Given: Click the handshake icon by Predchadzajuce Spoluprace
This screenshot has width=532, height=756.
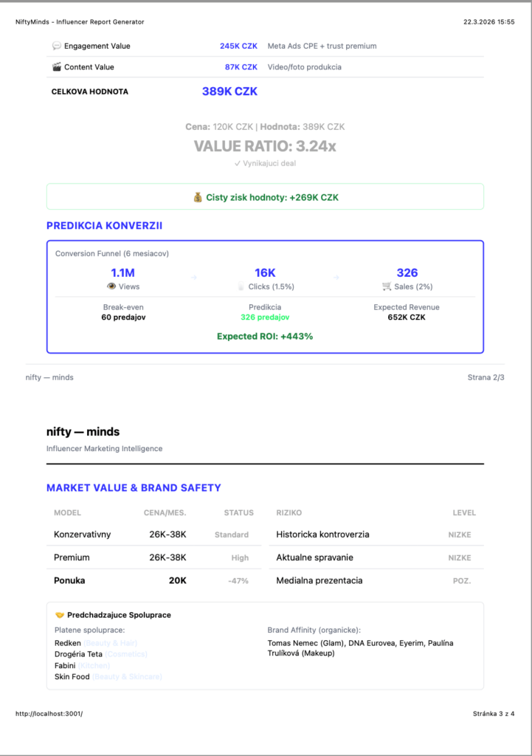Looking at the screenshot, I should [60, 615].
